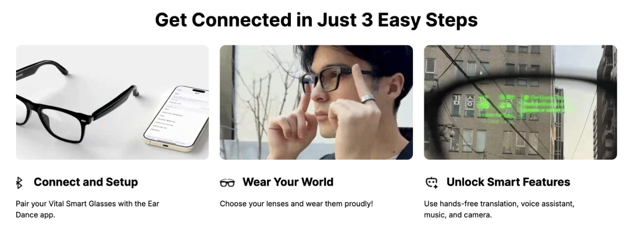Open the lens view street building photo

520,102
